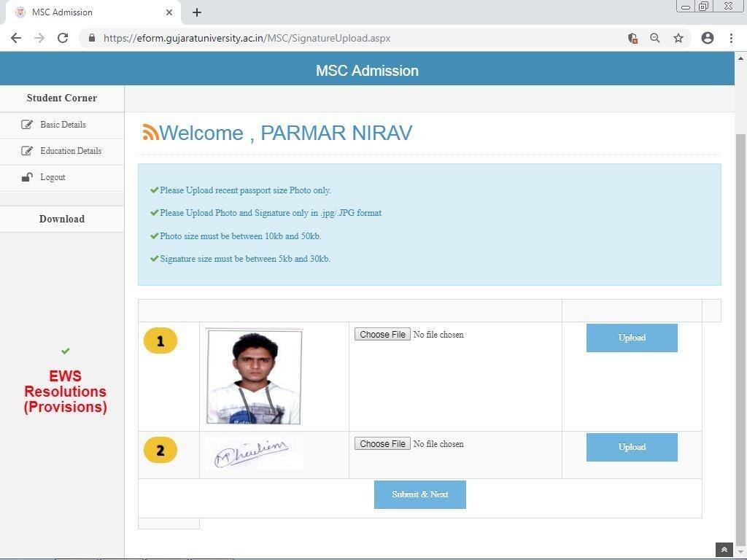Screen dimensions: 747x560
Task: Click the padlock icon in the address bar
Action: click(x=92, y=37)
